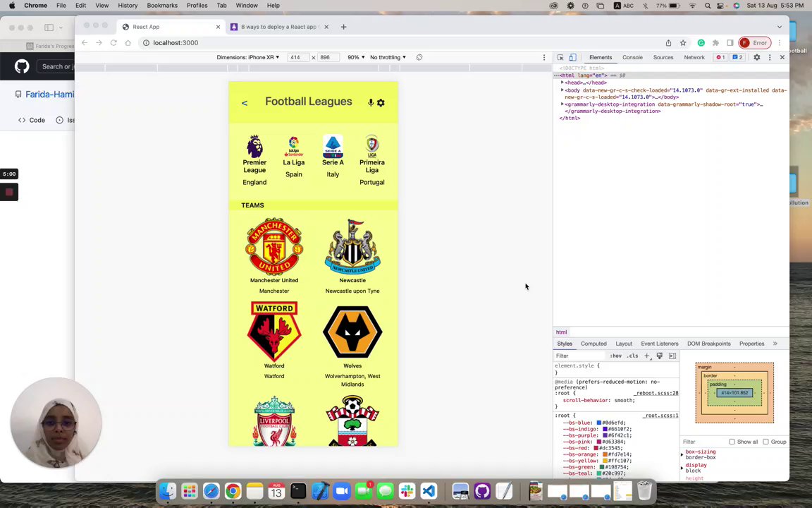Select the Primeira Liga logo

point(372,146)
